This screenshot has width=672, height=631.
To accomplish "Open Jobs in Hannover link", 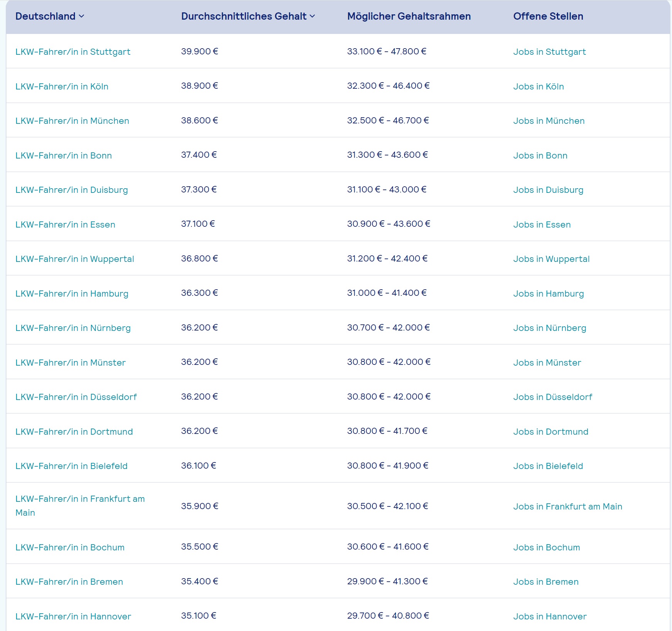I will coord(550,616).
